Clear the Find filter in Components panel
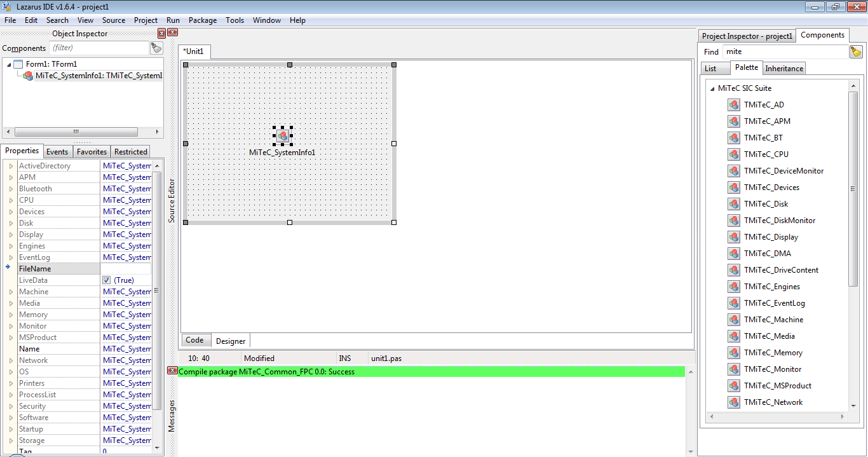Viewport: 868px width, 457px height. pos(856,51)
